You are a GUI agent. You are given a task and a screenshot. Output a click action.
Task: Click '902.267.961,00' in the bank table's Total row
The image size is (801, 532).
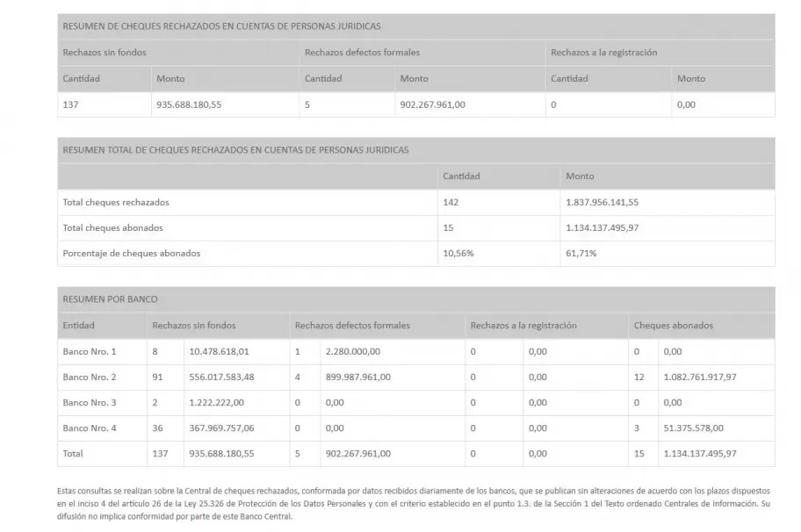[358, 453]
